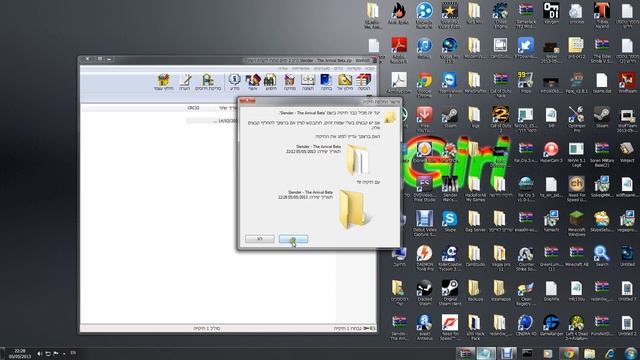Image resolution: width=640 pixels, height=360 pixels.
Task: Decline folder replace with the No button
Action: point(260,239)
